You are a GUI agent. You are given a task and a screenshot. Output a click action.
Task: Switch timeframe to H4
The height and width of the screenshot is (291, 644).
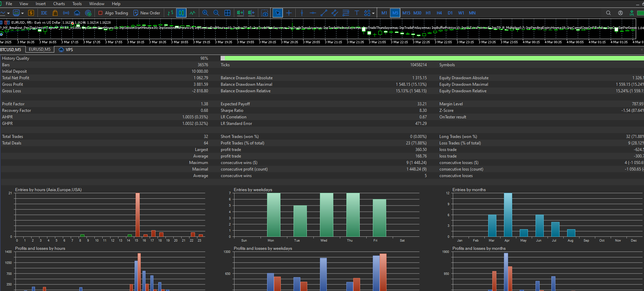click(x=439, y=13)
